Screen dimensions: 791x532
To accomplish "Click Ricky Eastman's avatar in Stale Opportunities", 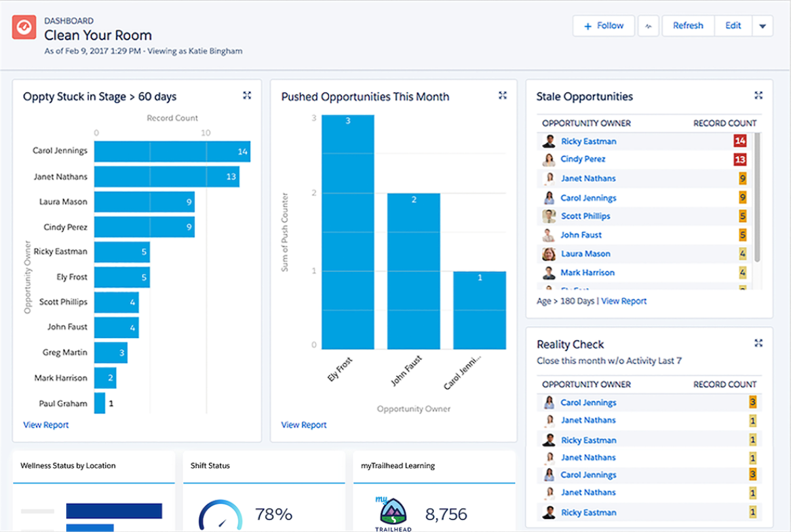I will coord(549,142).
